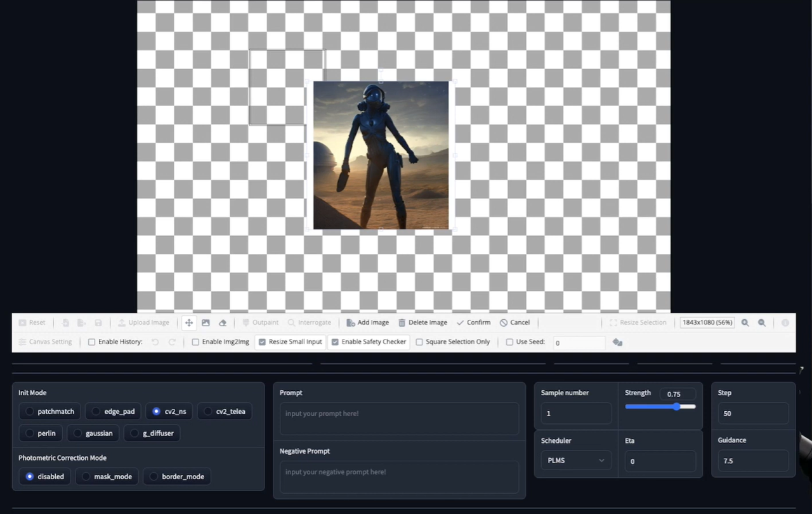Screen dimensions: 812x514
Task: Select mask_mode photometric correction
Action: click(x=86, y=477)
